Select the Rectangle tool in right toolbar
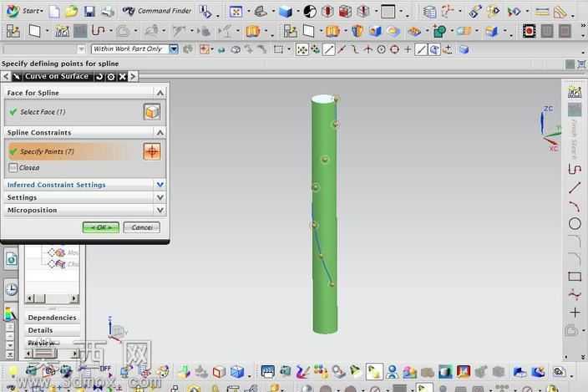The width and height of the screenshot is (588, 392). [575, 277]
